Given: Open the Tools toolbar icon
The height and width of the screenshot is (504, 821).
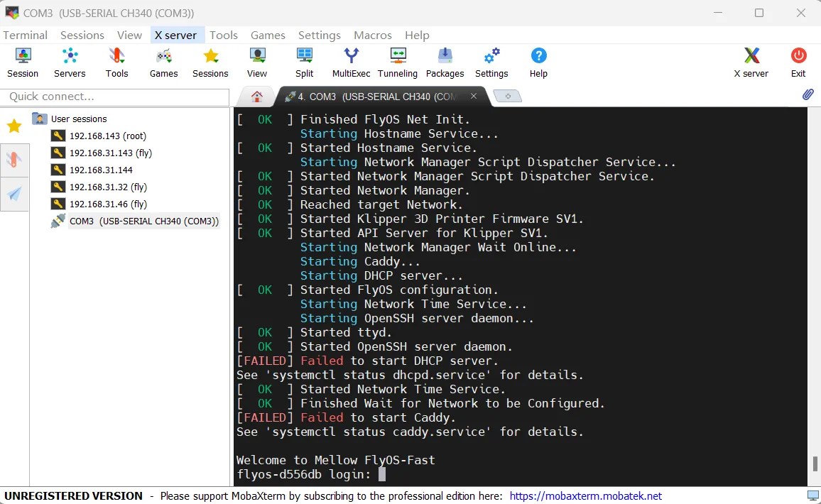Looking at the screenshot, I should pos(116,62).
